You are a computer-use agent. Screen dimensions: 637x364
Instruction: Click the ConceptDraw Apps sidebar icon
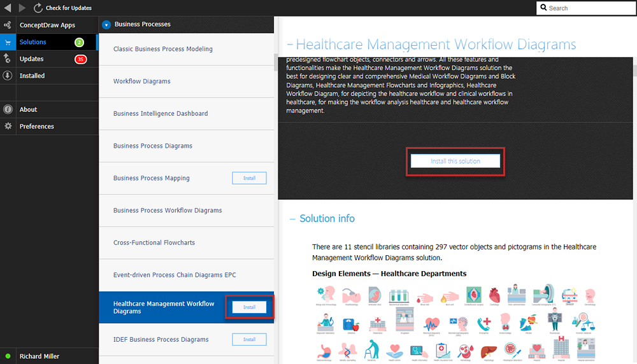point(8,25)
